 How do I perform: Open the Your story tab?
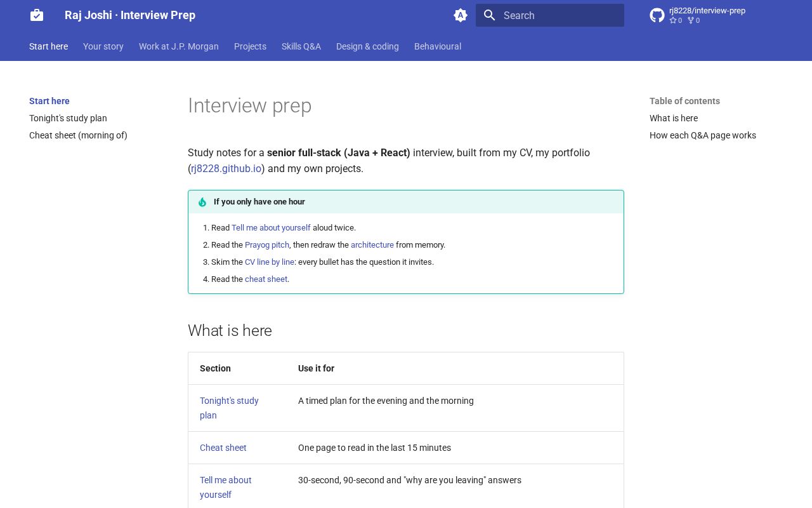point(103,46)
